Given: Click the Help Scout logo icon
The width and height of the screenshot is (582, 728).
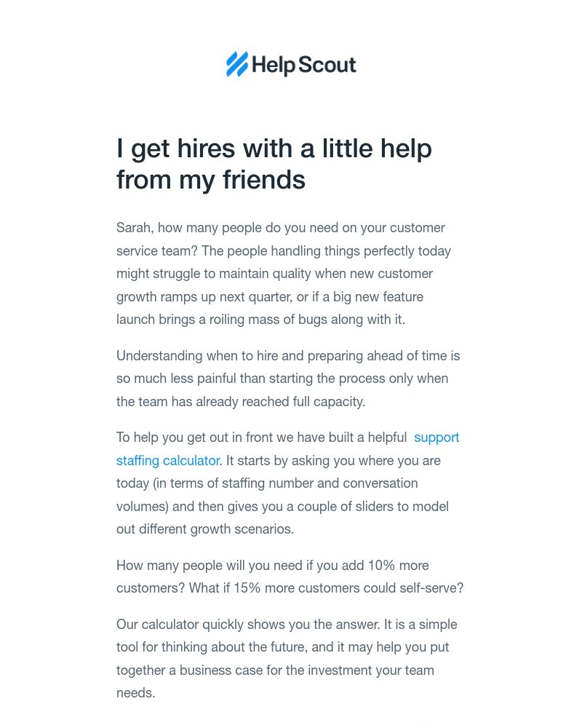Looking at the screenshot, I should click(237, 65).
